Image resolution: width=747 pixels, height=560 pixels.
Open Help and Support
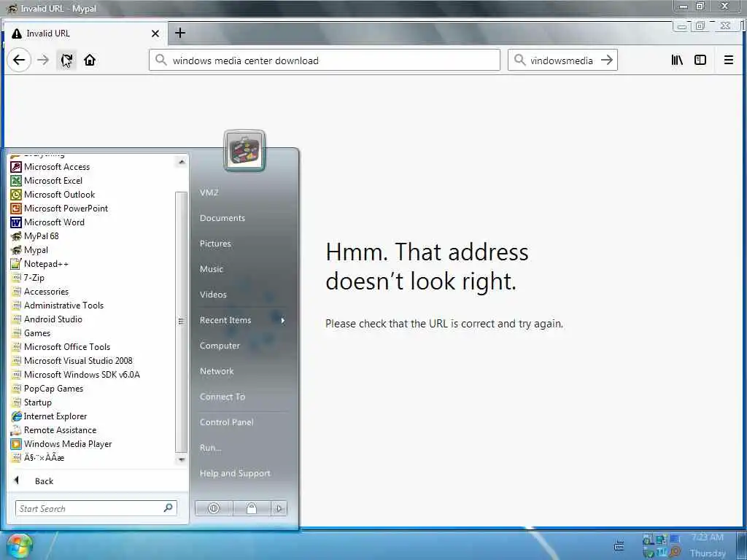(235, 473)
